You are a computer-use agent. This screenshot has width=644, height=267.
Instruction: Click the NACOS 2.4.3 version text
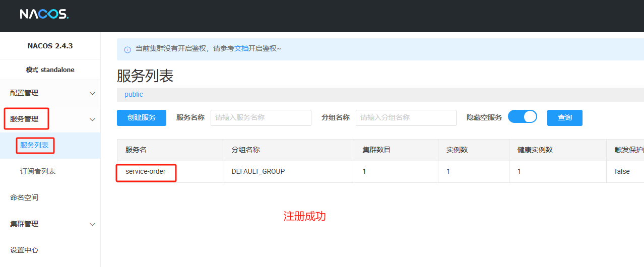tap(50, 46)
